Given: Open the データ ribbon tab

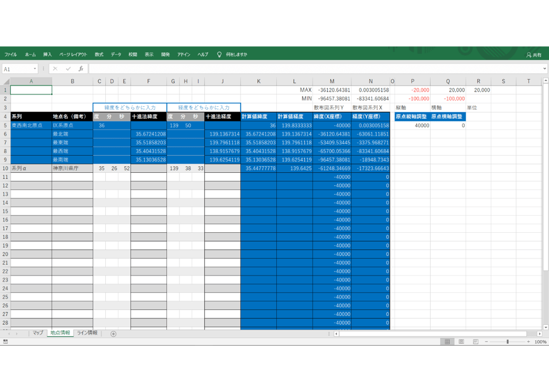Looking at the screenshot, I should [116, 55].
